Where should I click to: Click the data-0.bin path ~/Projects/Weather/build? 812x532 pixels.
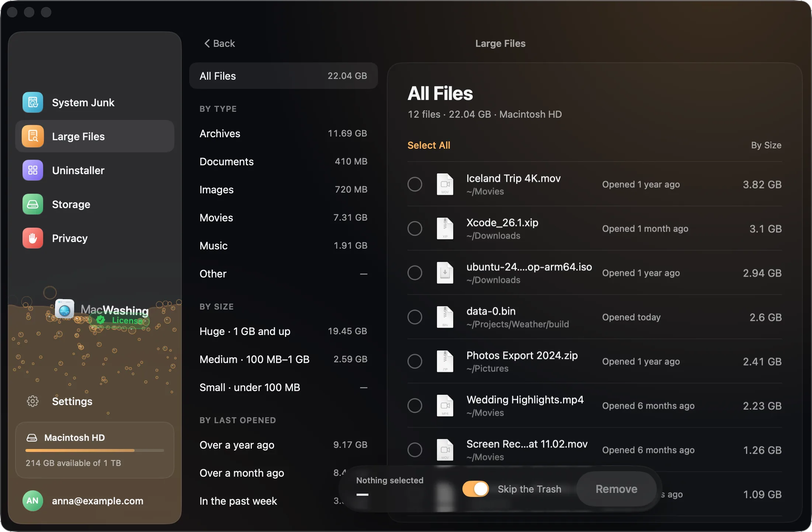(518, 324)
